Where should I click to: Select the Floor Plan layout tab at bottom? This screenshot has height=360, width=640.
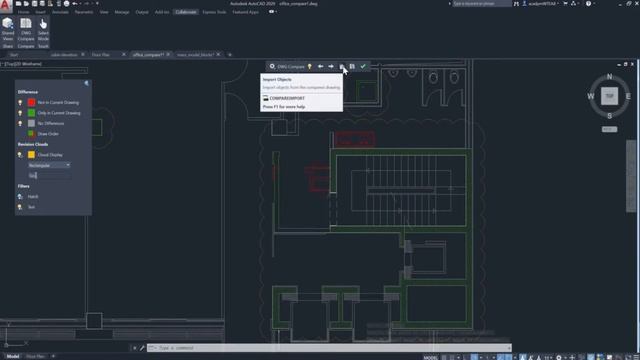(x=35, y=356)
